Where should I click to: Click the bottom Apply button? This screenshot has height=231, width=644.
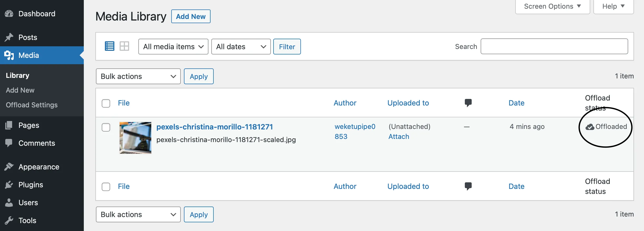pyautogui.click(x=199, y=214)
